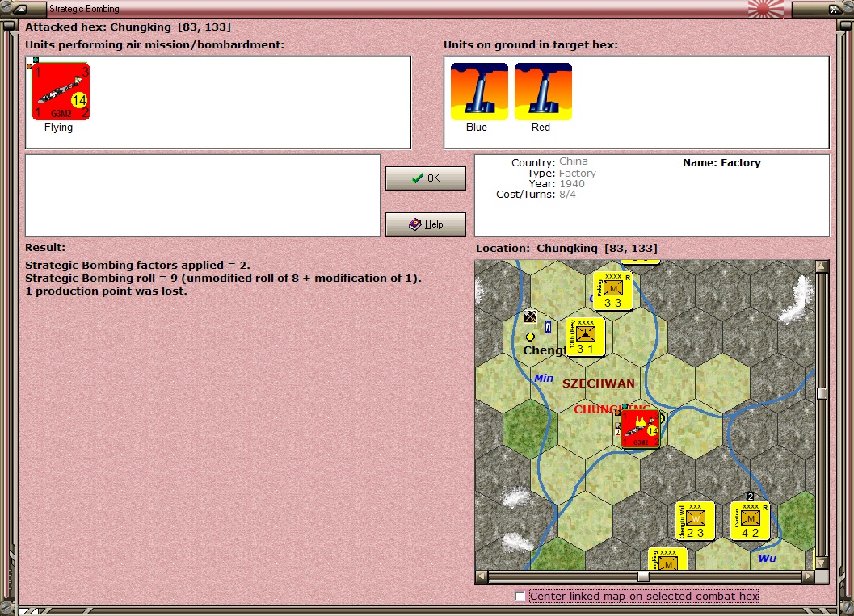Click map horizontal scrollbar right arrow
Screen dimensions: 854x616
809,576
